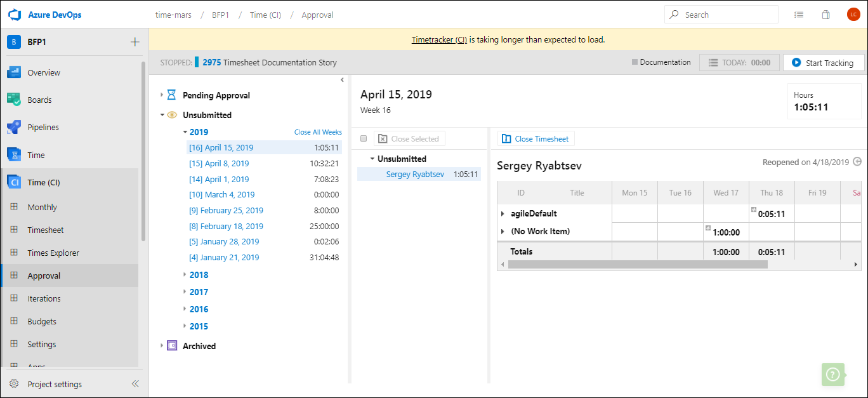Expand the agileDefault row
868x398 pixels.
[x=503, y=214]
